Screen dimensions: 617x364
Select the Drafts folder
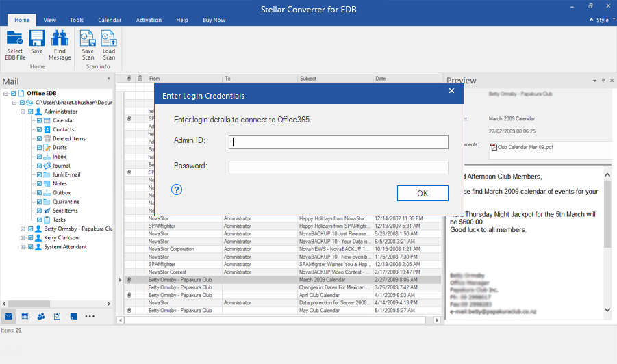(x=60, y=147)
